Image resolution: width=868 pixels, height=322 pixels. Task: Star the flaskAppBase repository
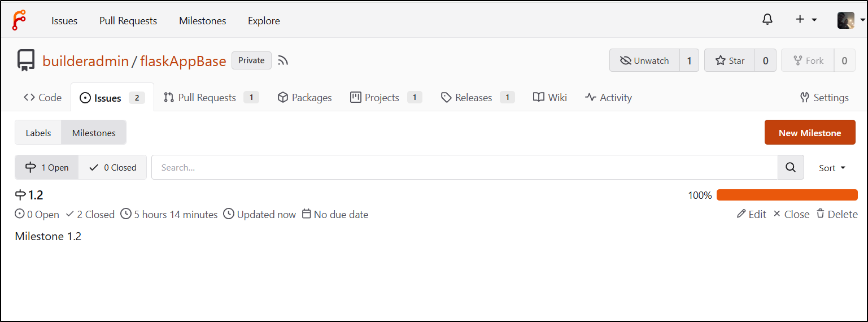pos(730,60)
